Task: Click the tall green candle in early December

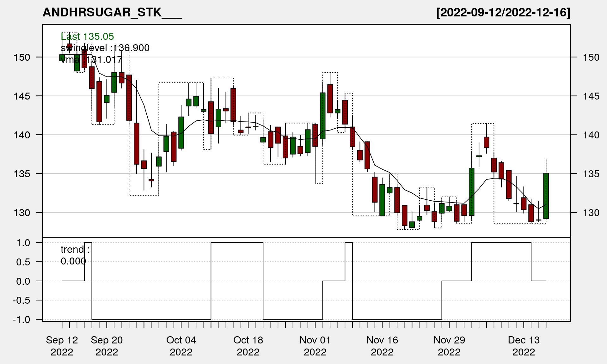Action: [471, 192]
